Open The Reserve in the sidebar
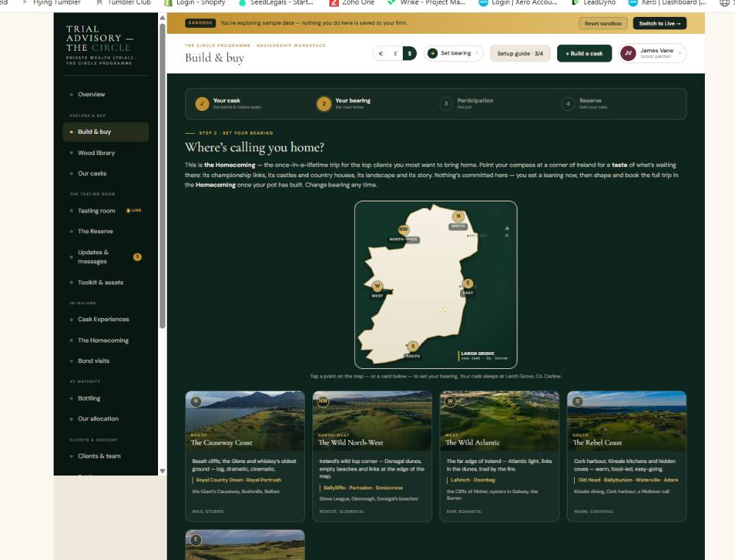Screen dimensions: 735x560 [x=105, y=231]
